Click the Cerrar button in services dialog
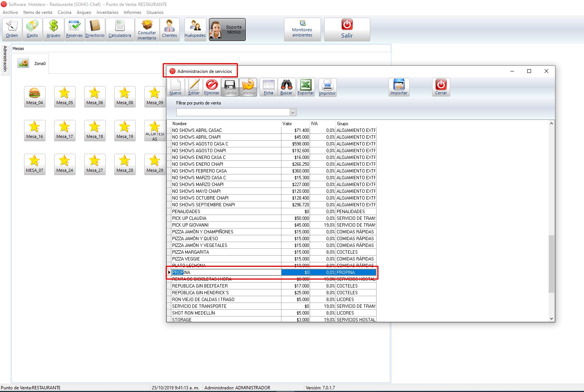Screen dimensions: 584x392 [441, 87]
